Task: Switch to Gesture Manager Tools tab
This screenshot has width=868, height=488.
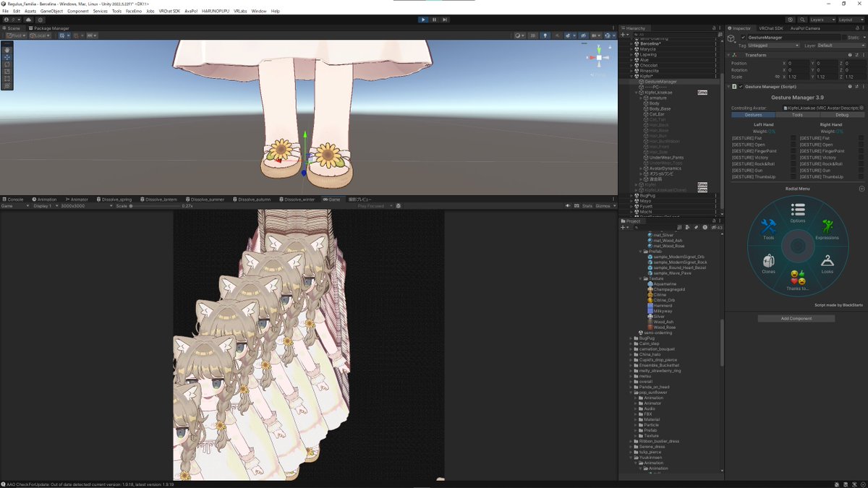Action: 797,114
